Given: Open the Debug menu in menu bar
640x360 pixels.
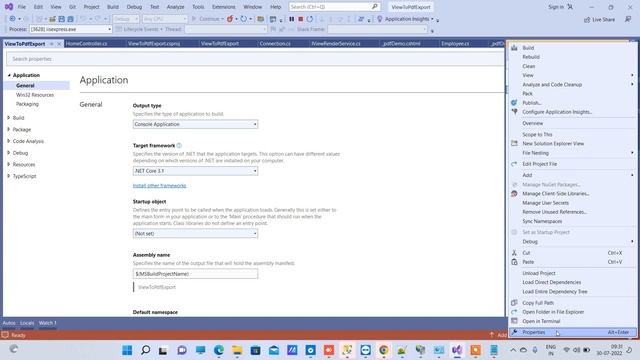Looking at the screenshot, I should coord(134,7).
